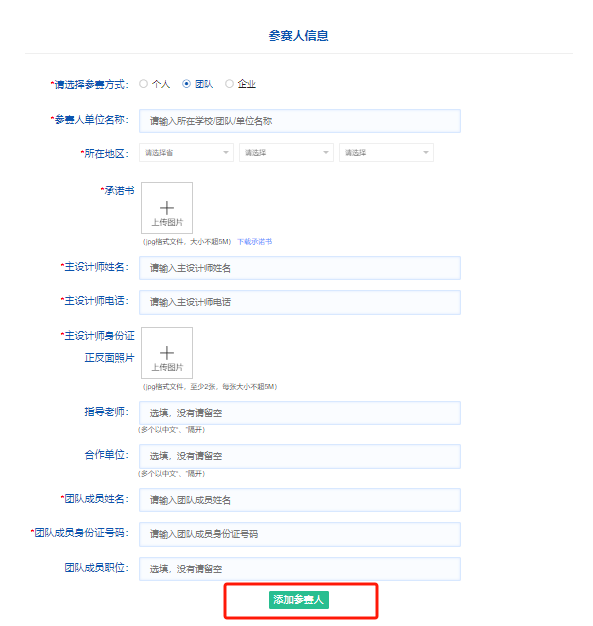Select the 团队成员职位 input box
The image size is (593, 626).
[300, 569]
